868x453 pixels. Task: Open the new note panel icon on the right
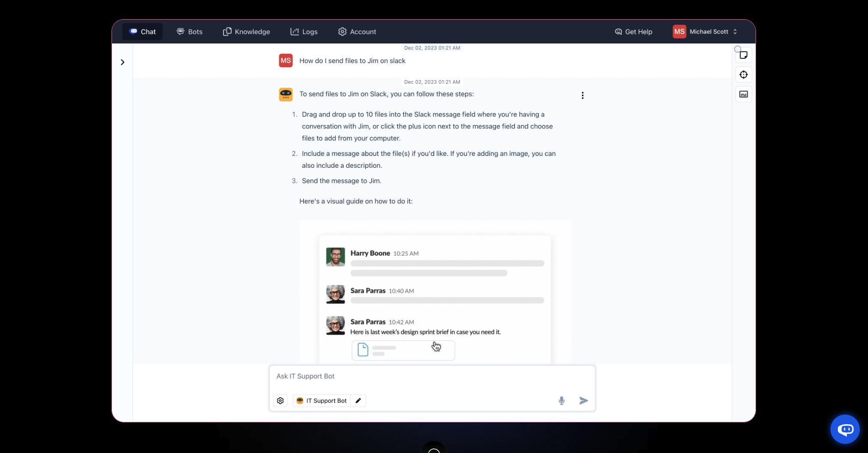743,54
